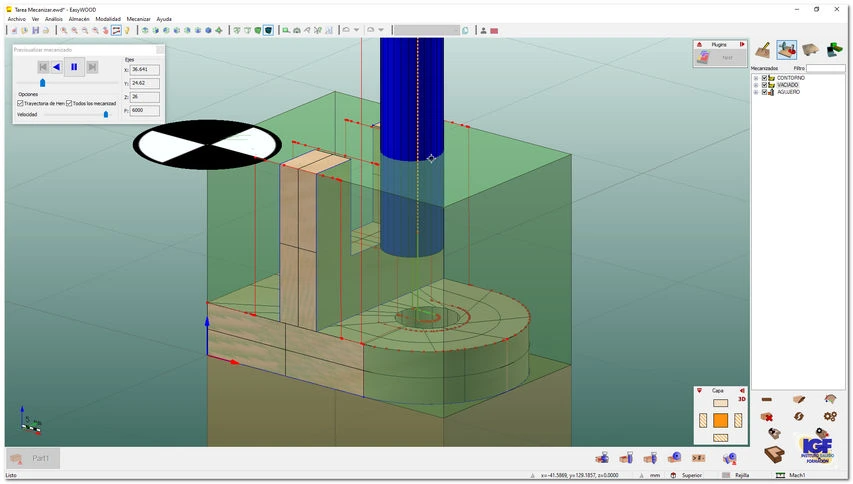
Task: Select the green blocks nesting icon
Action: pos(835,50)
